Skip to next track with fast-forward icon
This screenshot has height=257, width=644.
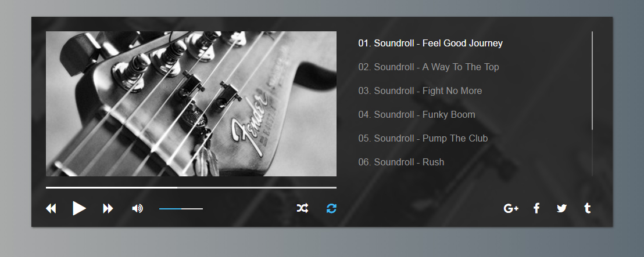[x=108, y=209]
